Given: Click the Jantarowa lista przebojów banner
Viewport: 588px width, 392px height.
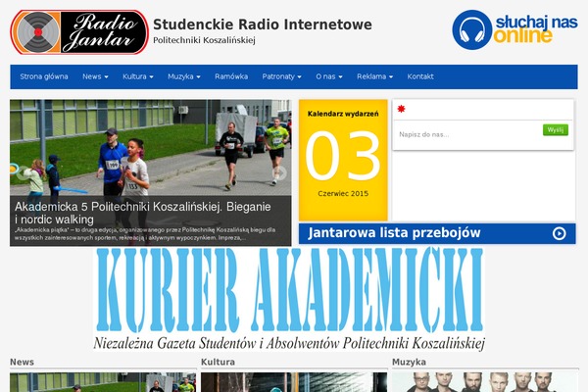Looking at the screenshot, I should pyautogui.click(x=437, y=233).
